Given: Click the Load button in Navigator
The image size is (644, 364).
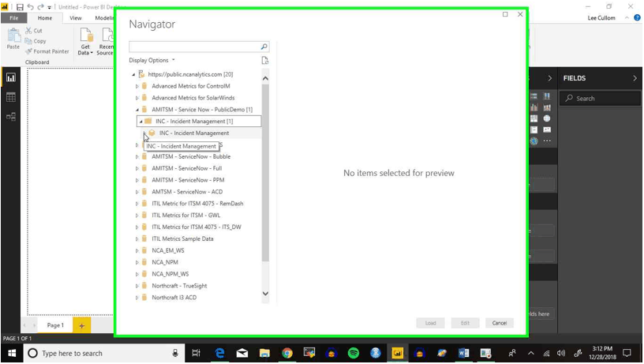Looking at the screenshot, I should point(430,323).
